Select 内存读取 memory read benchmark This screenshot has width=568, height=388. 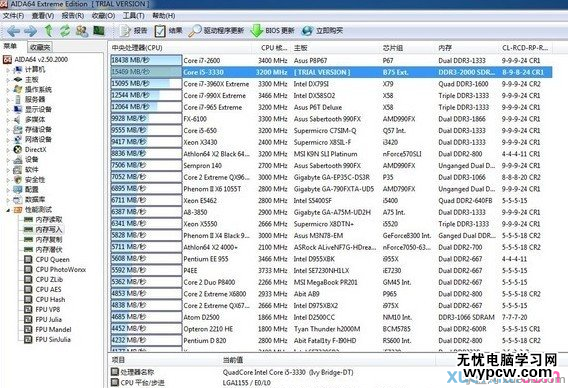(43, 220)
